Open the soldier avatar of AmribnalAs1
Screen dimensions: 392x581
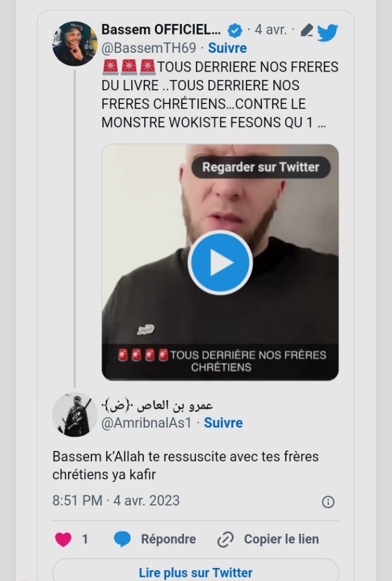(x=75, y=414)
